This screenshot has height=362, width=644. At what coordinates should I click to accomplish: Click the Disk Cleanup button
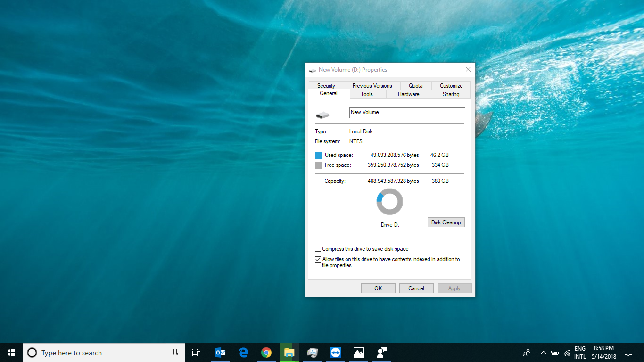coord(446,222)
